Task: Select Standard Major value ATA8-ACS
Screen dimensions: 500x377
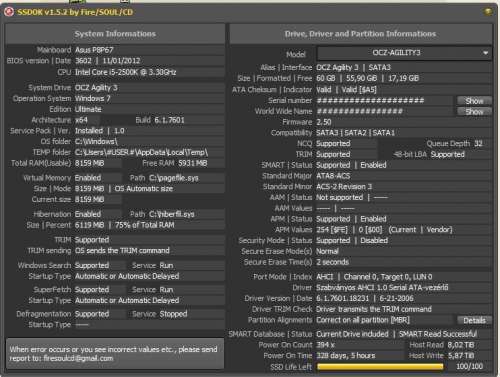Action: point(333,176)
